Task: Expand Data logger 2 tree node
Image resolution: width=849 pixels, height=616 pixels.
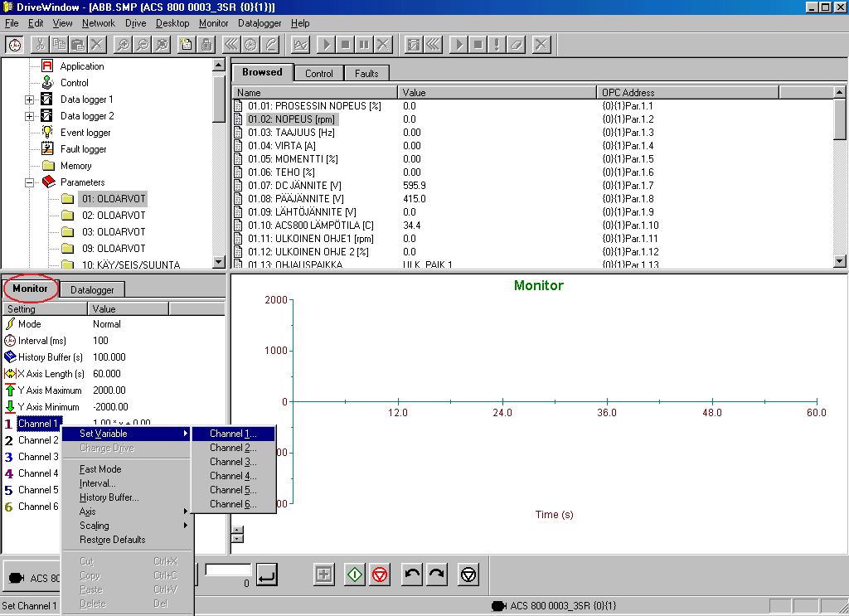Action: point(29,116)
